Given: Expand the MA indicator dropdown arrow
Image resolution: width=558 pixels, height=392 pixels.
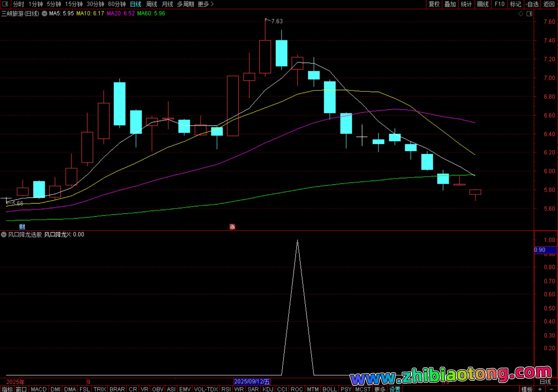Looking at the screenshot, I should 45,13.
